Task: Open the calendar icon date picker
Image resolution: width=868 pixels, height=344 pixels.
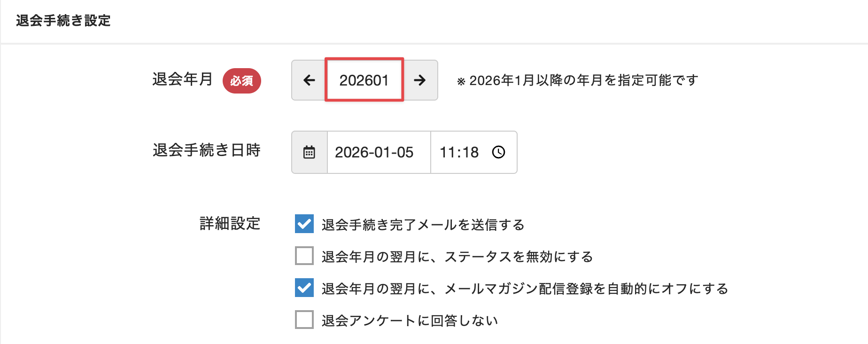Action: tap(309, 152)
